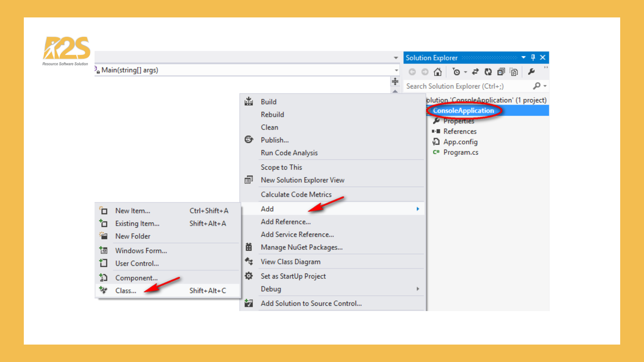The width and height of the screenshot is (644, 362).
Task: Choose Class... from the Add submenu
Action: [126, 291]
